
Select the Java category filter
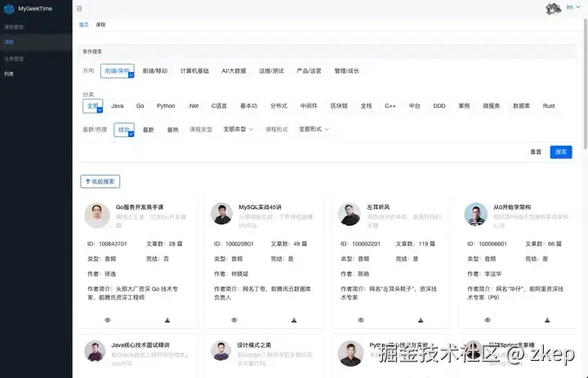point(118,106)
